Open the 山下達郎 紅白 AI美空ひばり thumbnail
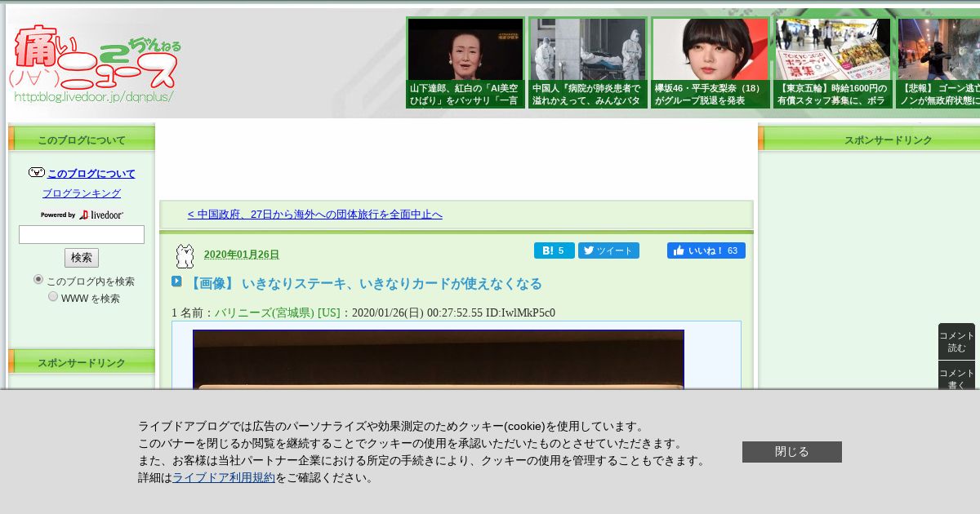The height and width of the screenshot is (514, 980). (465, 63)
